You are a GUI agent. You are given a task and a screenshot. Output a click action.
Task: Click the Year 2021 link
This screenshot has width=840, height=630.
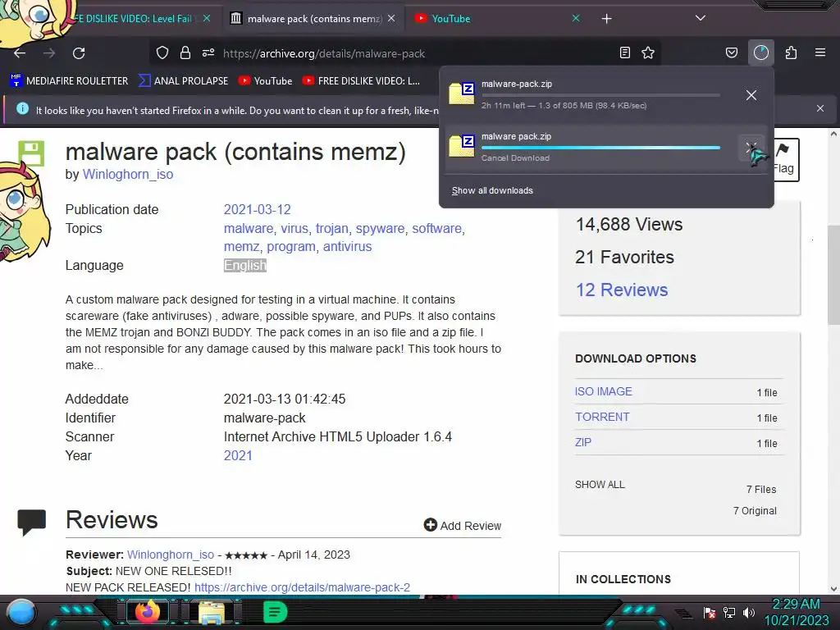click(x=238, y=455)
